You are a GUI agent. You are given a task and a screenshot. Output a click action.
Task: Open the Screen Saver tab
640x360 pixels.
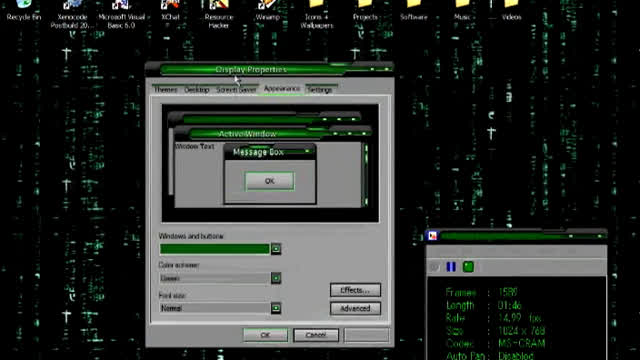pyautogui.click(x=236, y=89)
